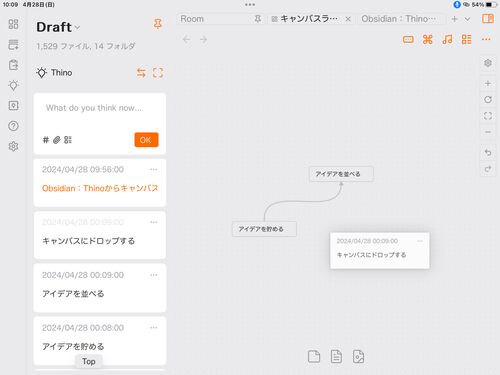Screen dimensions: 500x375
Task: Open settings gear in left ribbon
Action: [13, 146]
